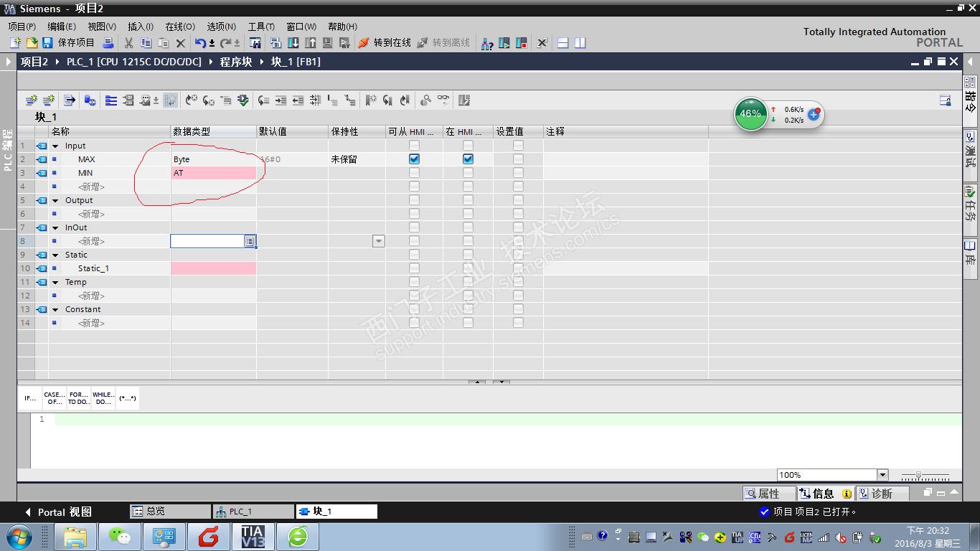Uncheck HMI visible checkbox for MAX row
Screen dimensions: 980x551
468,159
